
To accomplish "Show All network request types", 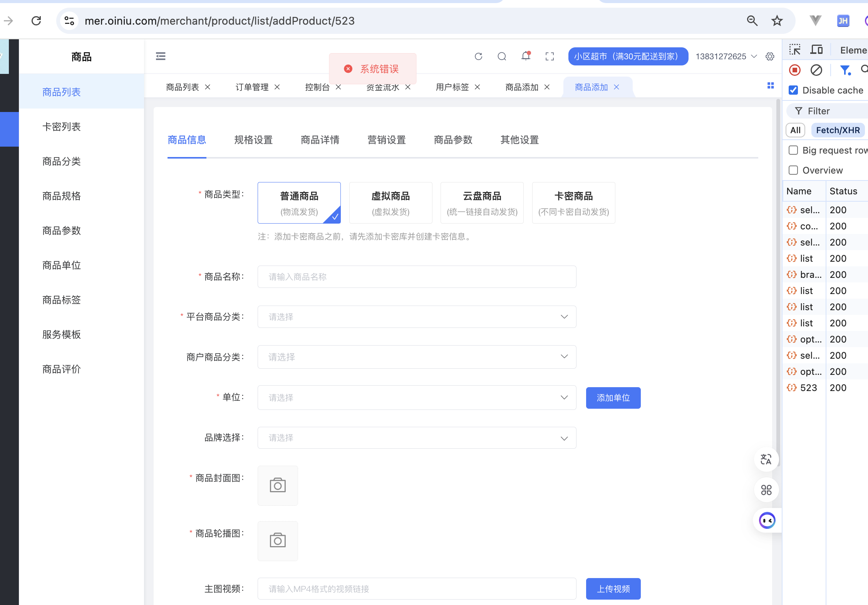I will click(x=795, y=130).
